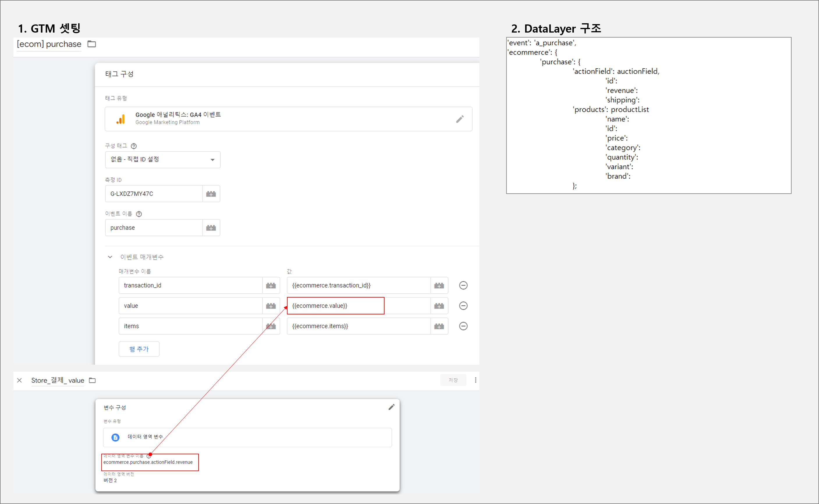Variable picker icon beside {{ecommerce.transaction_id}} value
The image size is (819, 504).
pos(439,285)
